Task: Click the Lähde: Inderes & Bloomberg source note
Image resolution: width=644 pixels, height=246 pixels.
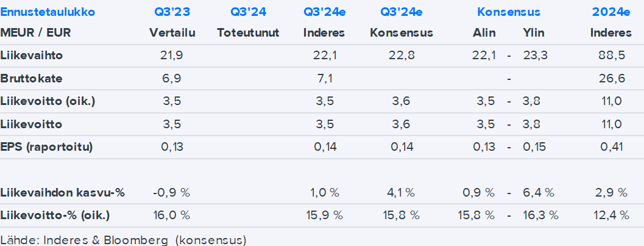Action: click(123, 239)
